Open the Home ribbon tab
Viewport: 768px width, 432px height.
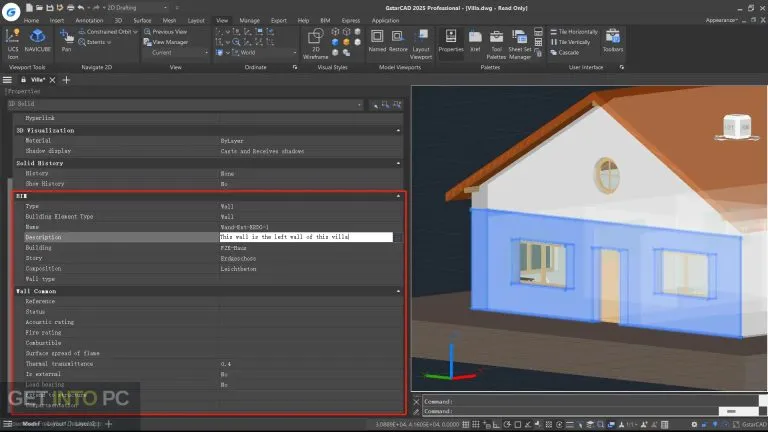click(x=31, y=21)
